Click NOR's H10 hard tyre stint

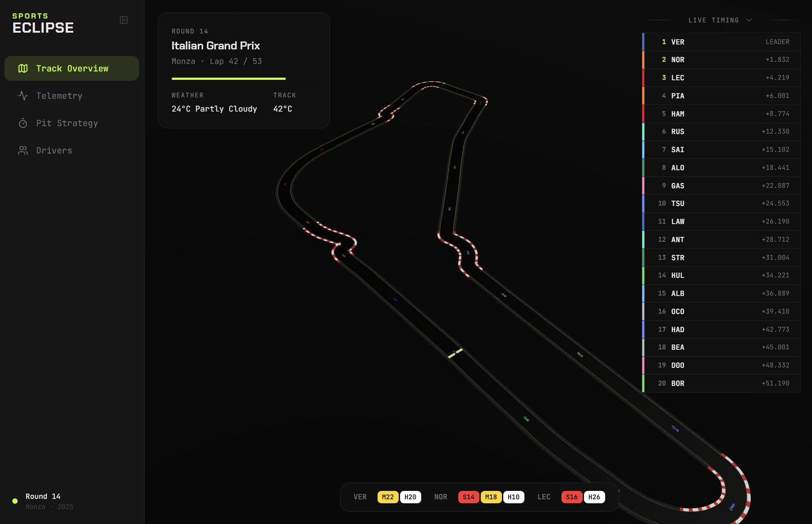coord(513,497)
